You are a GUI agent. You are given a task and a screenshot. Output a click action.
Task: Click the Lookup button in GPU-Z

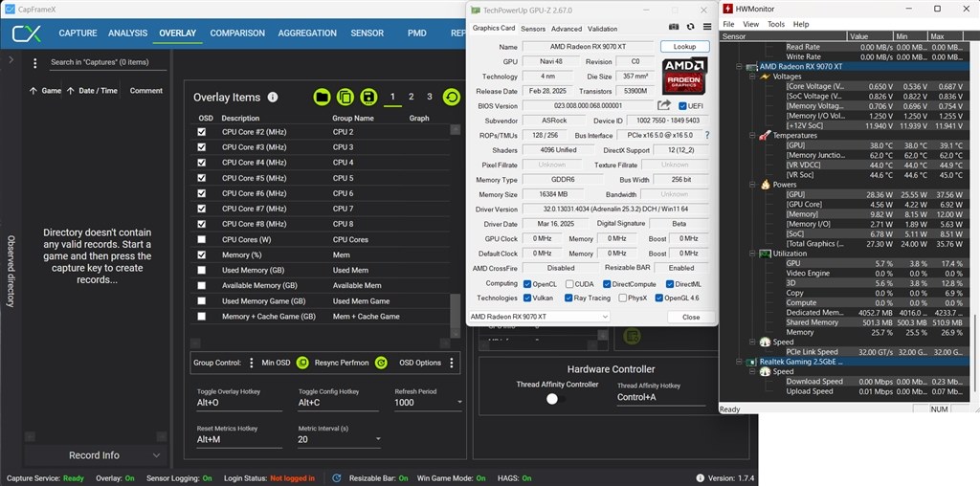685,46
